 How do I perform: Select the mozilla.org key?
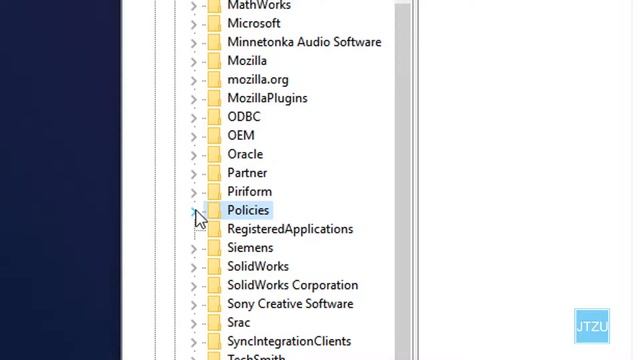258,80
